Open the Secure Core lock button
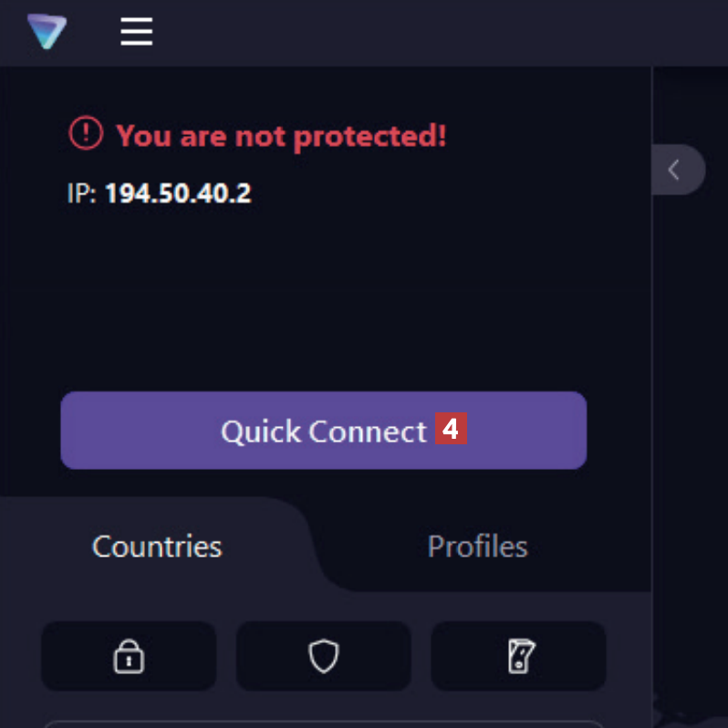 point(129,656)
